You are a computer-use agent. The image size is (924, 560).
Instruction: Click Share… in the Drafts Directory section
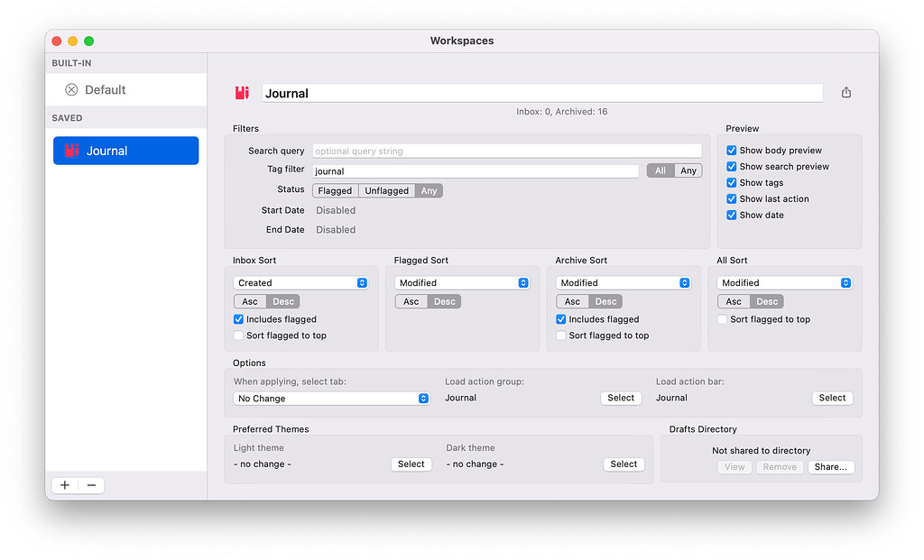(830, 466)
